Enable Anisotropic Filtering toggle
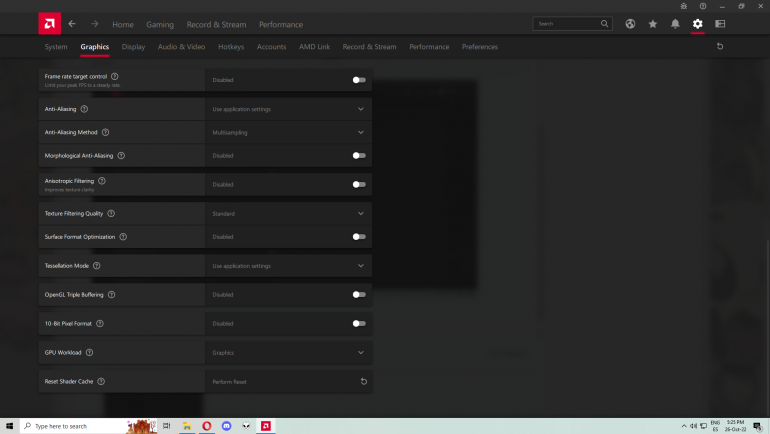 (x=359, y=185)
